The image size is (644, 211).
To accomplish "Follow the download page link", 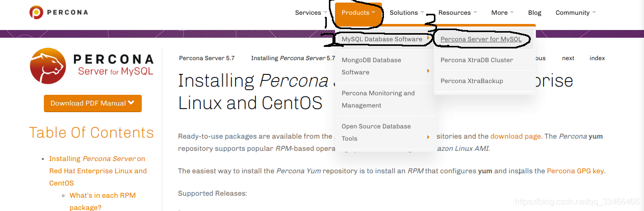I will (516, 137).
